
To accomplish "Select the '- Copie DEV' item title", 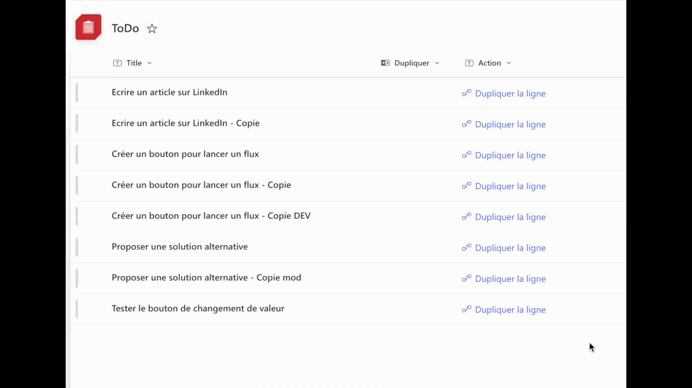I will [211, 216].
